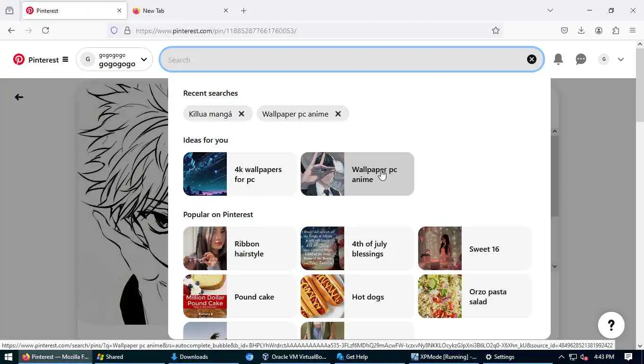Viewport: 644px width, 364px height.
Task: Open 4th of july blessings suggestion
Action: point(357,248)
